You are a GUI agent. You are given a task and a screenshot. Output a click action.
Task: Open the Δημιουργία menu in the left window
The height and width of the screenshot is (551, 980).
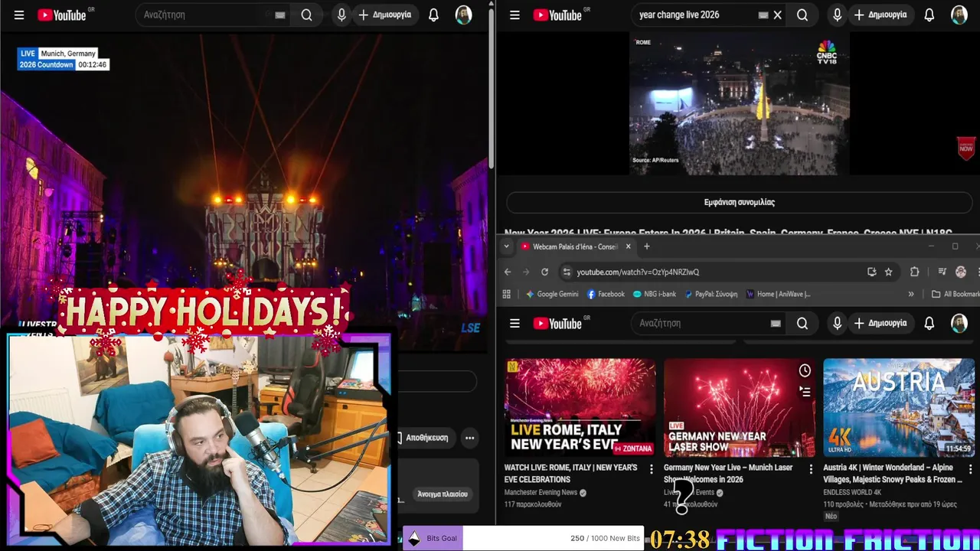coord(385,15)
